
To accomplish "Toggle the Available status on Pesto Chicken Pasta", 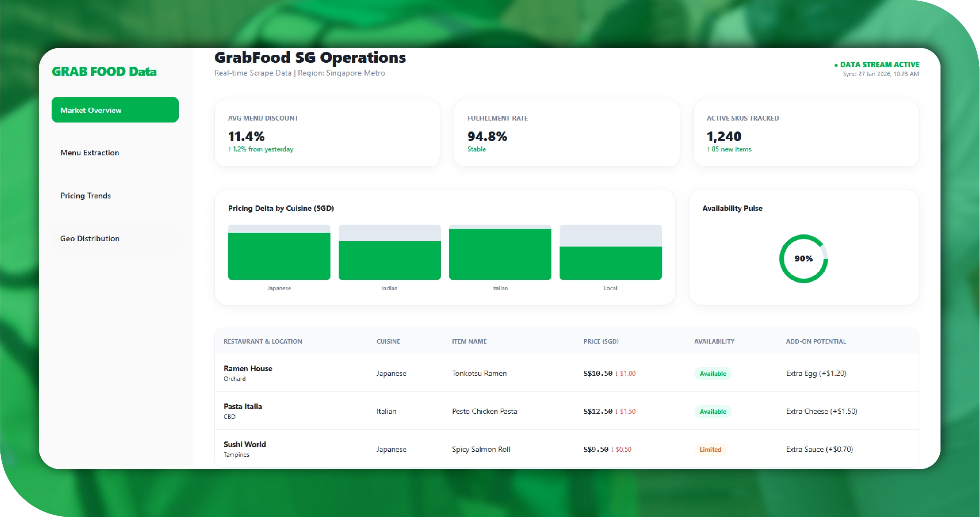I will [713, 412].
